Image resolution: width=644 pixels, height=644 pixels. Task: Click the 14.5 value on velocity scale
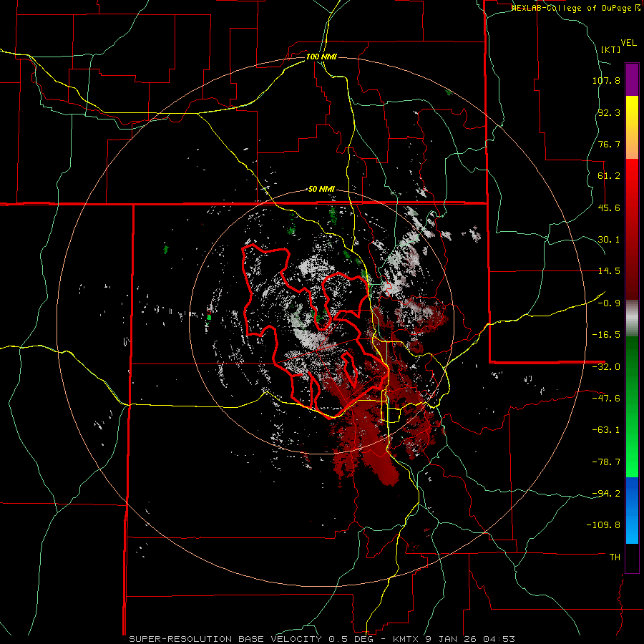coord(609,271)
